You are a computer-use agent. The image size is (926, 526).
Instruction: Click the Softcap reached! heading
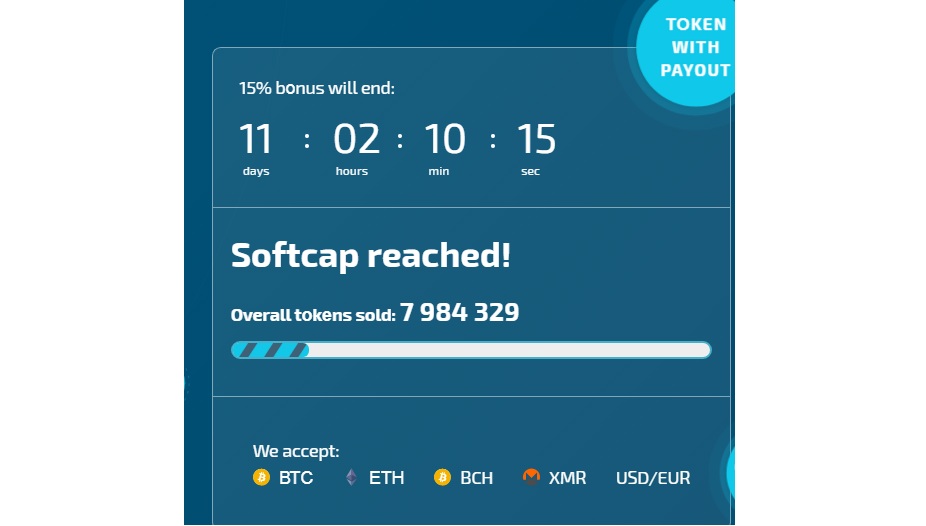tap(371, 255)
